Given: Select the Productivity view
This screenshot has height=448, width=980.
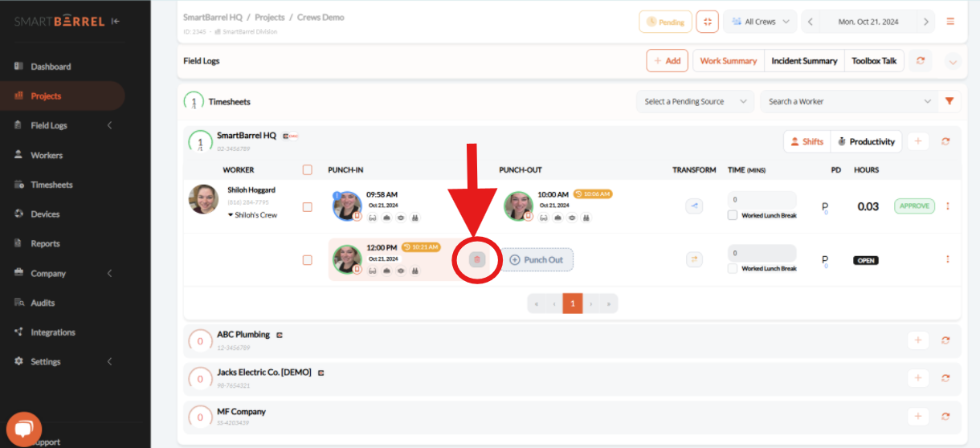Looking at the screenshot, I should [x=866, y=141].
